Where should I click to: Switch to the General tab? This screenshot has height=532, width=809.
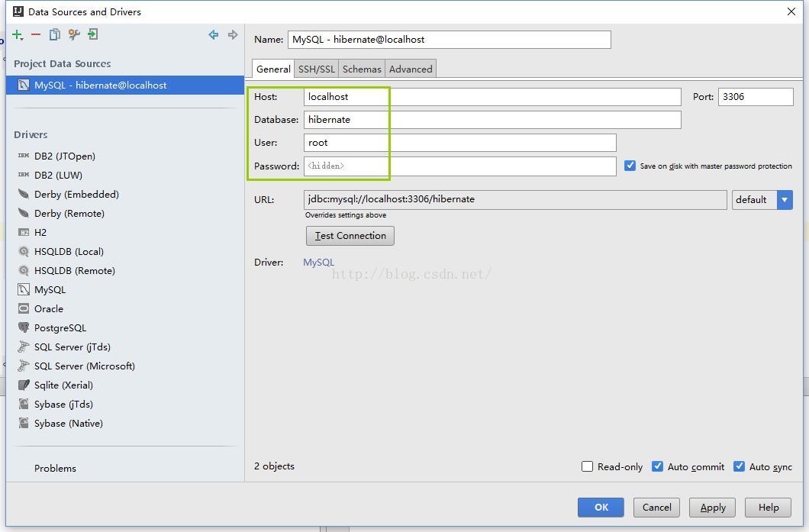(x=273, y=69)
